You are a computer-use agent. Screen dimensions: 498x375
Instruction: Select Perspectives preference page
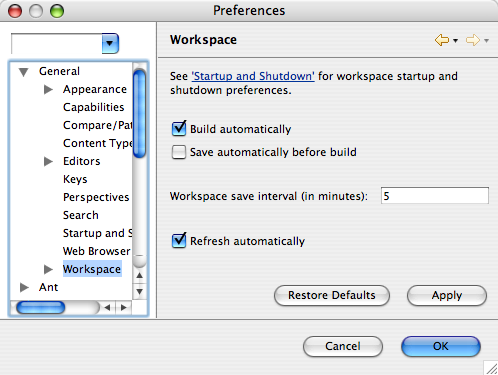pyautogui.click(x=96, y=197)
